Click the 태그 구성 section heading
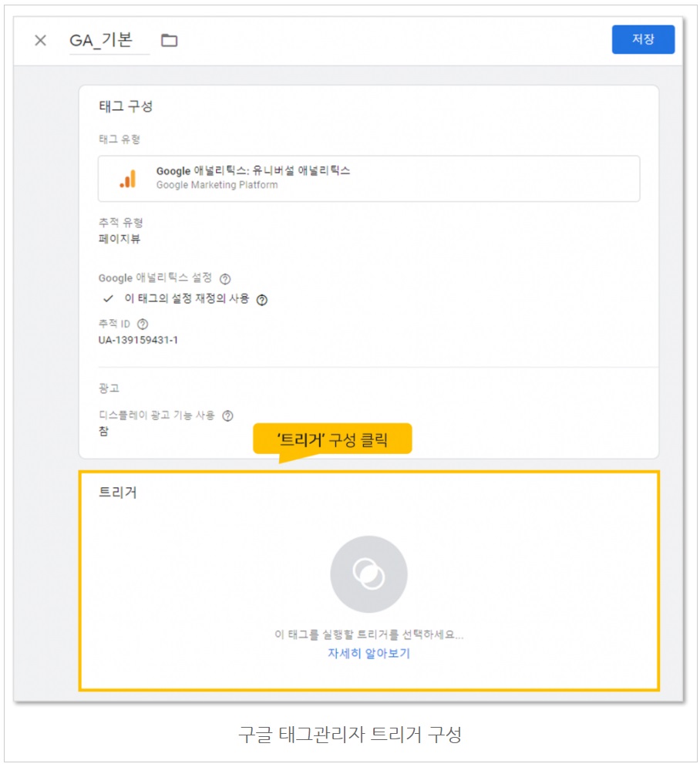Viewport: 700px width, 767px height. click(x=126, y=106)
